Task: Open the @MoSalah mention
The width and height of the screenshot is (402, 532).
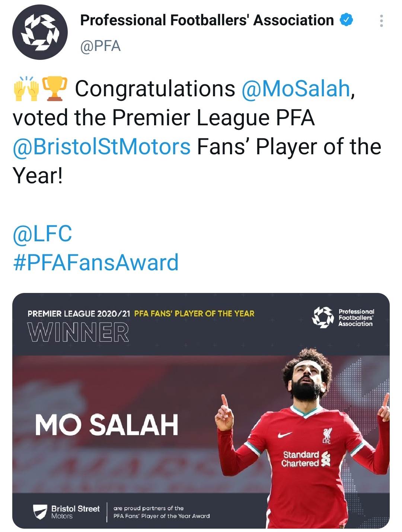Action: click(296, 89)
